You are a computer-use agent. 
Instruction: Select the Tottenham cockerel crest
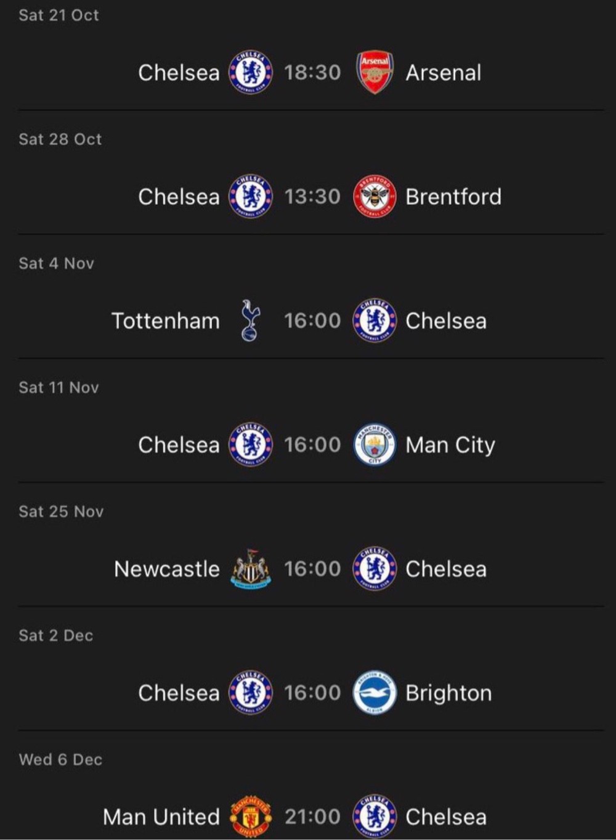(250, 320)
